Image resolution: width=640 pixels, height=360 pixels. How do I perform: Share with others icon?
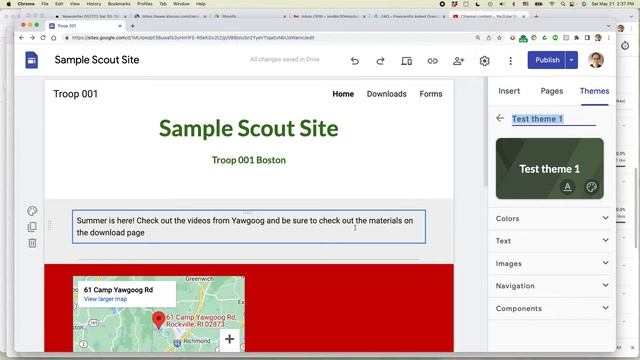(x=458, y=61)
